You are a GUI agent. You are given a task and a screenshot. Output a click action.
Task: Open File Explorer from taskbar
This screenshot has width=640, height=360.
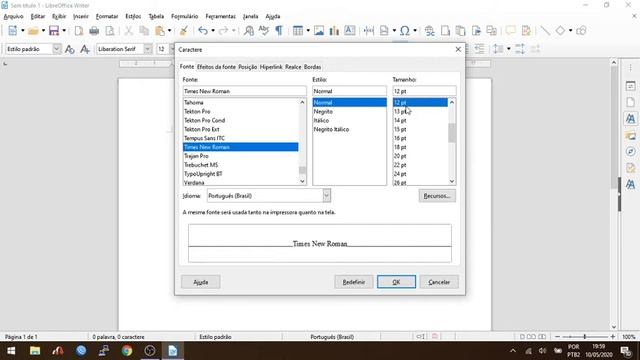point(35,351)
